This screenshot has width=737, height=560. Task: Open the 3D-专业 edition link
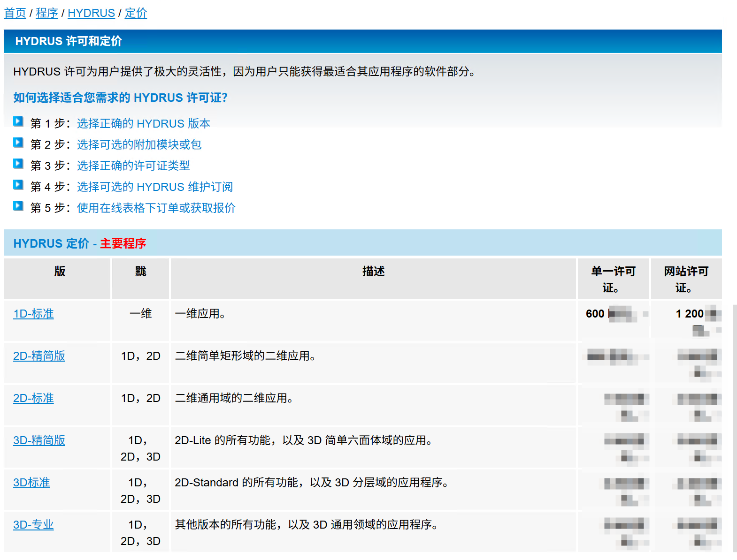pos(33,525)
